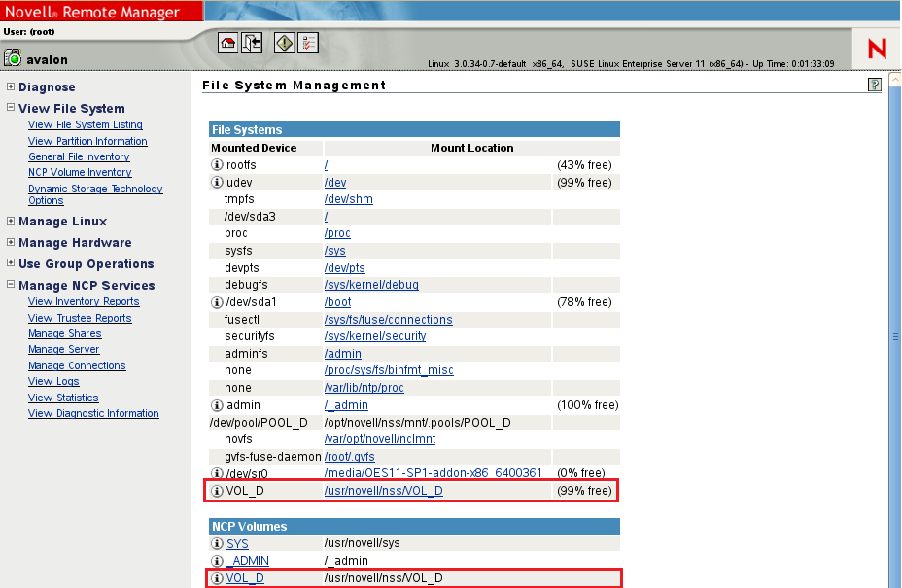This screenshot has height=588, width=902.
Task: Open Manage Server
Action: pyautogui.click(x=63, y=349)
